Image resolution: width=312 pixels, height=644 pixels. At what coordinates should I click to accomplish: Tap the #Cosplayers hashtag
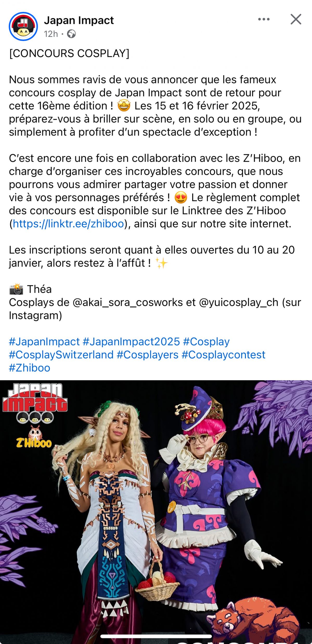click(147, 355)
